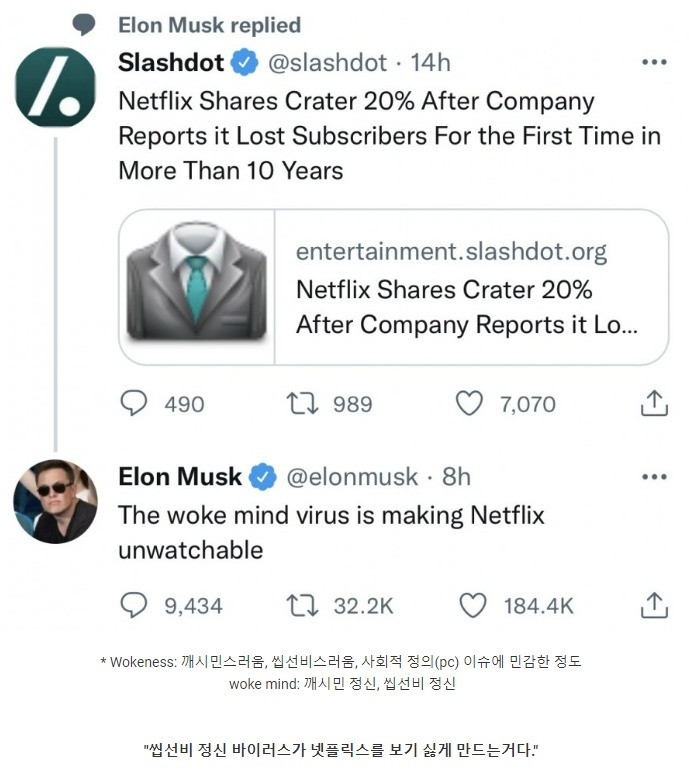Open Elon Musk's profile picture

point(56,502)
